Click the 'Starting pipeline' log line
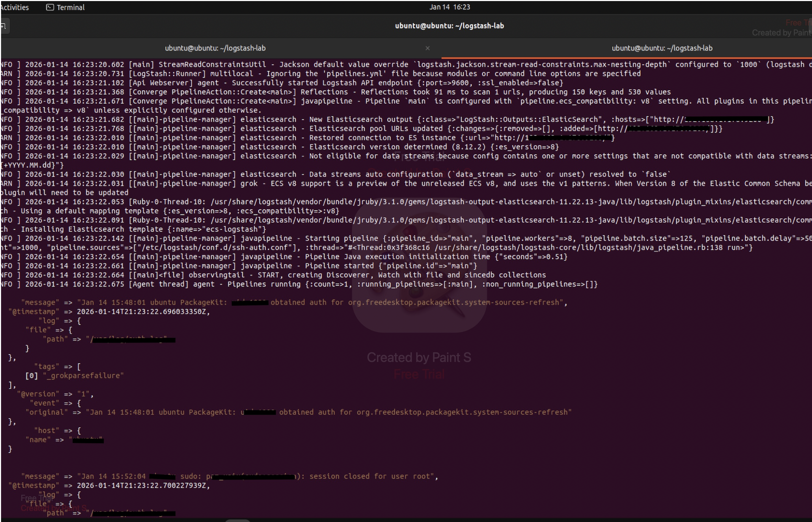 (406, 238)
